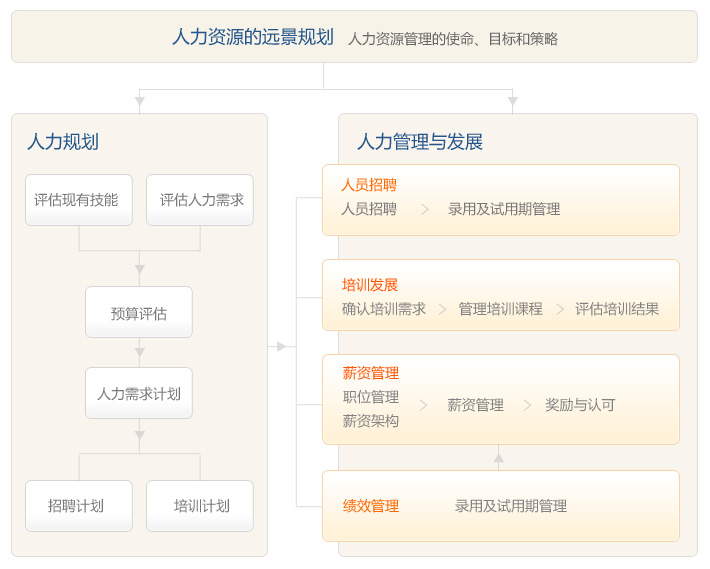Click 确认培训需求 step
The width and height of the screenshot is (710, 569).
pos(384,309)
